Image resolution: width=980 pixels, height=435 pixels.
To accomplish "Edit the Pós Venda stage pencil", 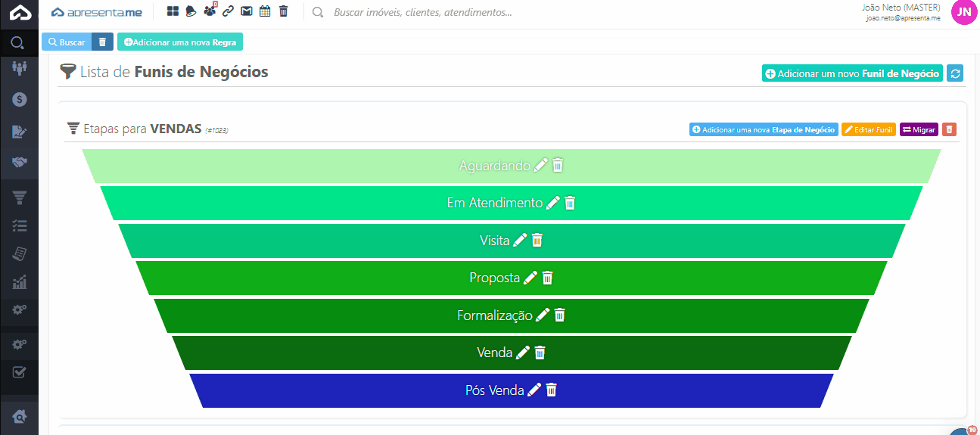I will point(534,390).
